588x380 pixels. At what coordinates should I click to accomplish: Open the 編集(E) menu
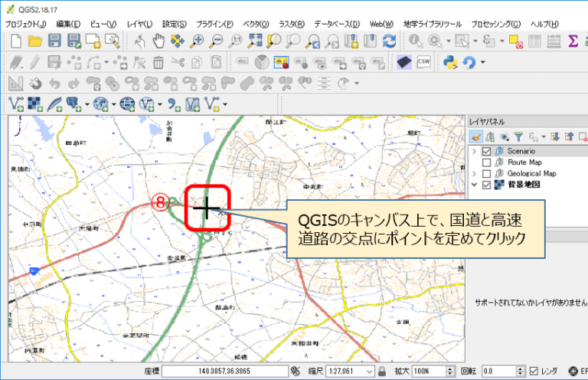pyautogui.click(x=68, y=24)
